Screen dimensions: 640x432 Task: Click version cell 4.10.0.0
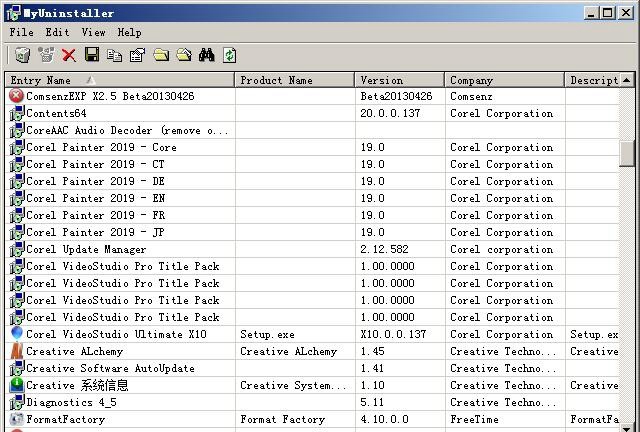(x=384, y=419)
